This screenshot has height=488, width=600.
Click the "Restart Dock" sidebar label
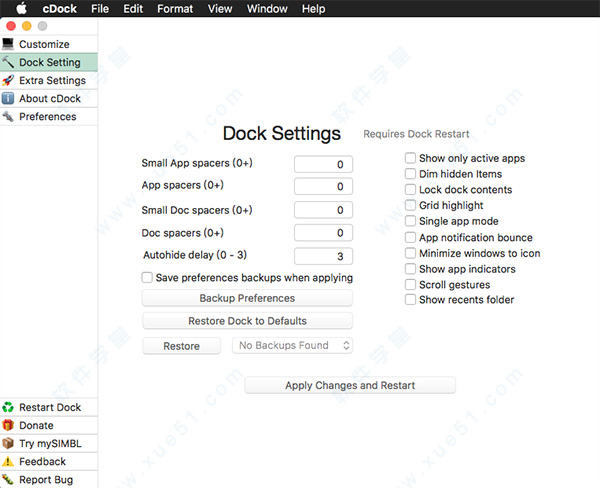pyautogui.click(x=50, y=407)
